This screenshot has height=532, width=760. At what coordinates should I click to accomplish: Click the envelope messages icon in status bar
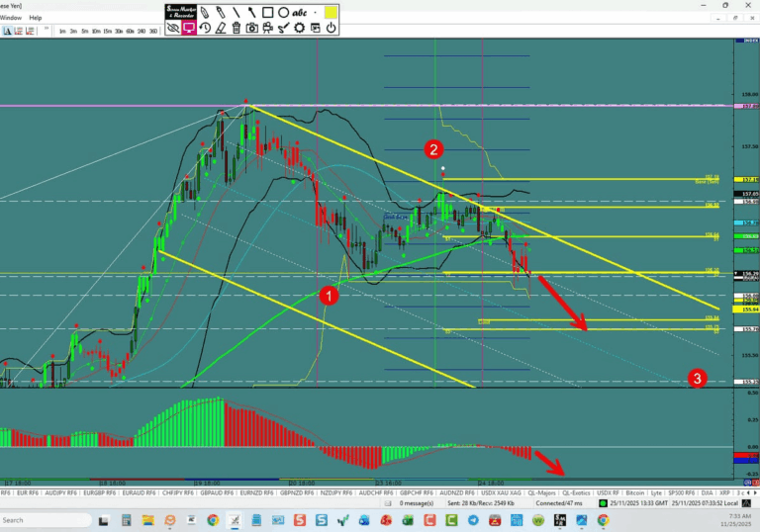click(x=388, y=503)
